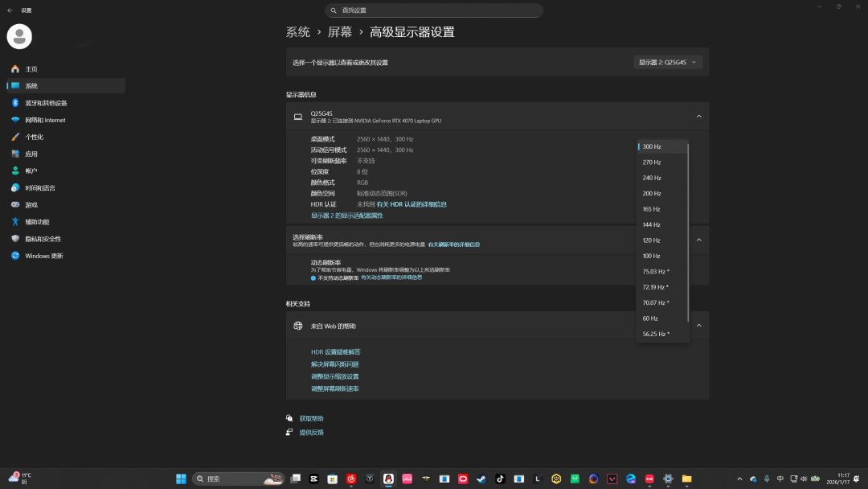Open Microsoft Edge from the taskbar
868x489 pixels.
(x=631, y=479)
